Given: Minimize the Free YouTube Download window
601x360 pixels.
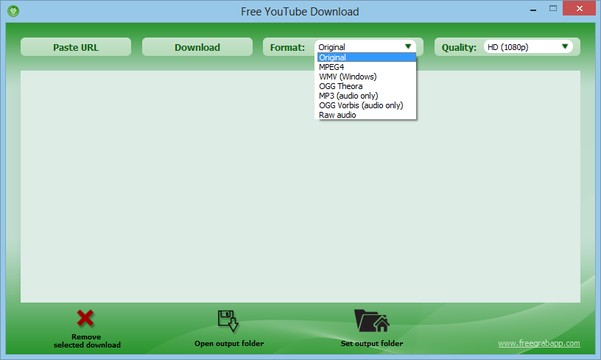Looking at the screenshot, I should (x=533, y=9).
